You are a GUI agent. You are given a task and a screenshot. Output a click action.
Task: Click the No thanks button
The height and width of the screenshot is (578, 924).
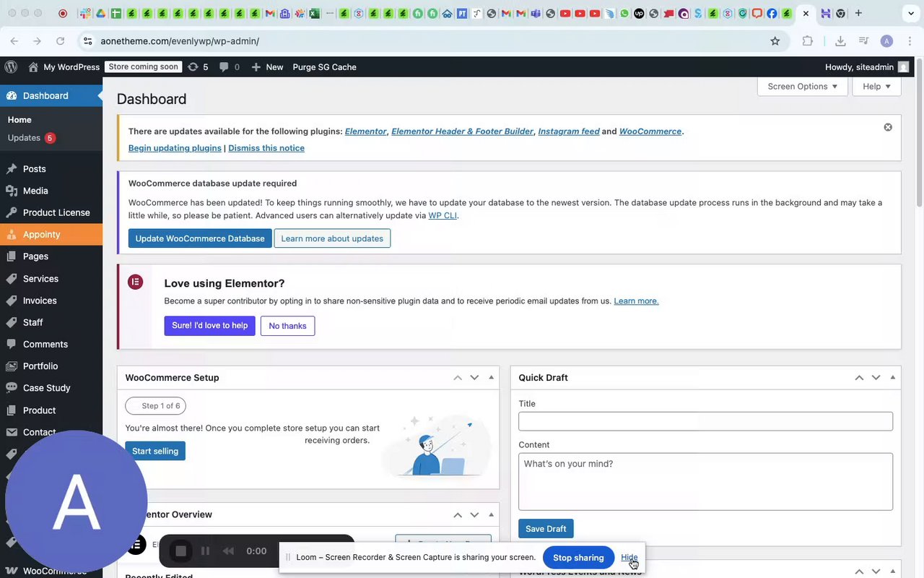point(287,326)
